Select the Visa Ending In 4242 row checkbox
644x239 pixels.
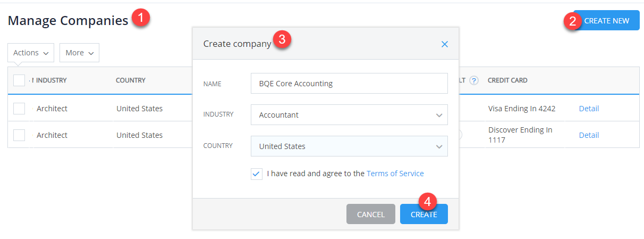pos(19,109)
